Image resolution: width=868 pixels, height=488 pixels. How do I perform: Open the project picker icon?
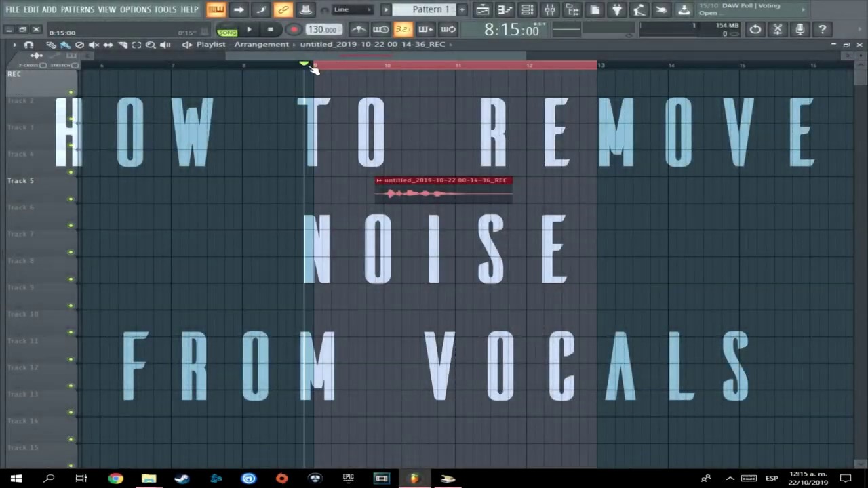tap(595, 9)
